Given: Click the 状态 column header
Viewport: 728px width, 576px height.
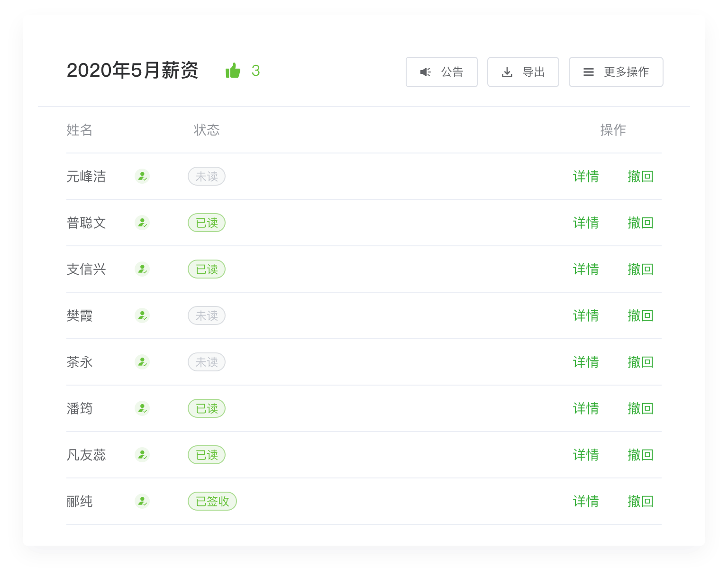Looking at the screenshot, I should coord(207,130).
